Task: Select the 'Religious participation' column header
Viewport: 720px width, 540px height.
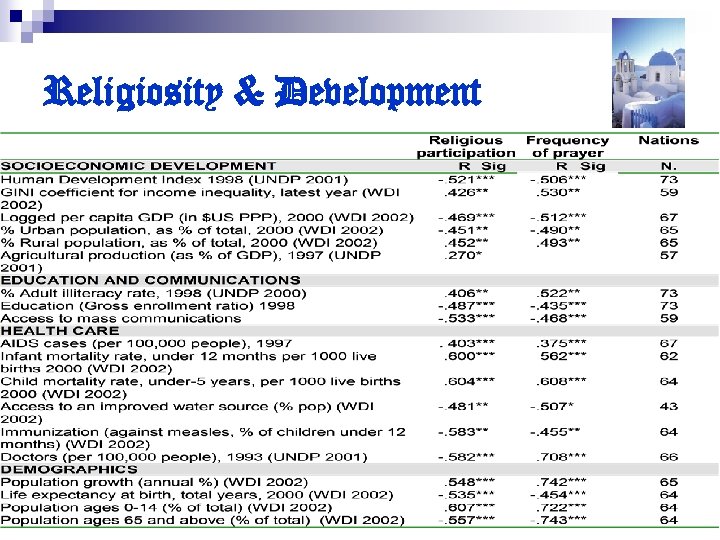Action: 466,146
